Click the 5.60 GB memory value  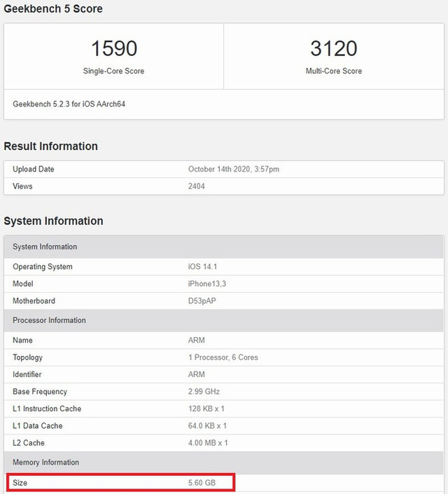point(202,483)
